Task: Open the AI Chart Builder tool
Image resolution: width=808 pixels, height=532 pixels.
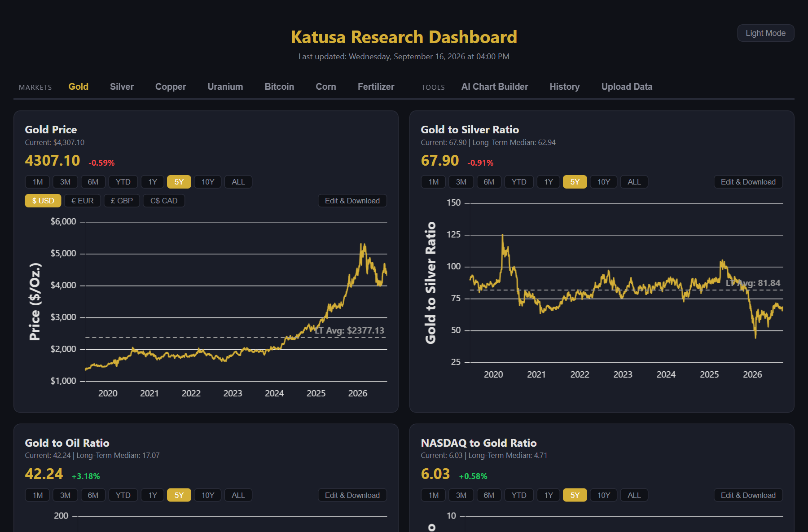Action: (x=495, y=87)
